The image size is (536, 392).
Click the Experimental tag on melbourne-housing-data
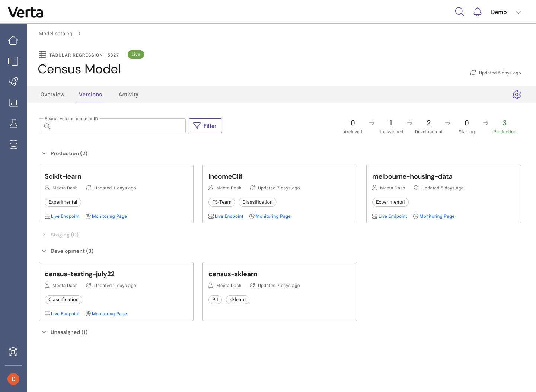[x=390, y=202]
